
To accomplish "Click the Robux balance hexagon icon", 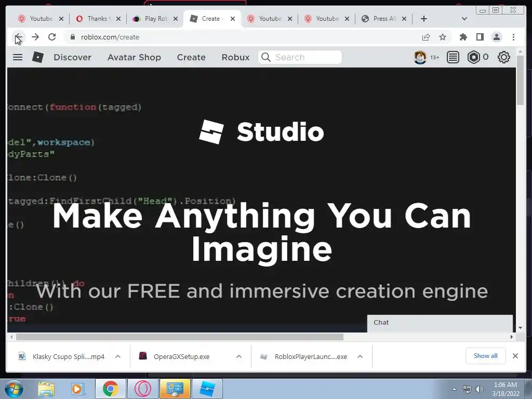I will [474, 57].
